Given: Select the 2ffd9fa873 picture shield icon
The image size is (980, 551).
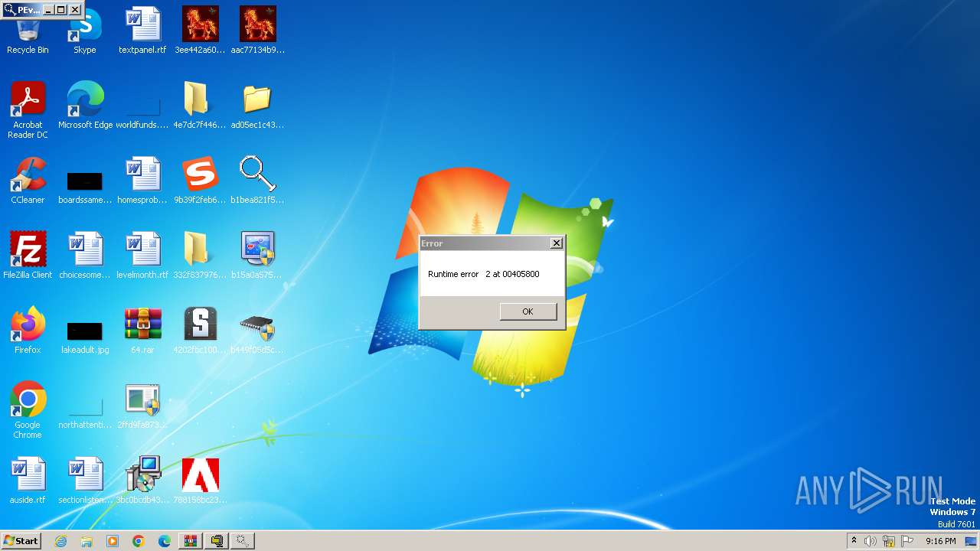Looking at the screenshot, I should click(x=142, y=406).
